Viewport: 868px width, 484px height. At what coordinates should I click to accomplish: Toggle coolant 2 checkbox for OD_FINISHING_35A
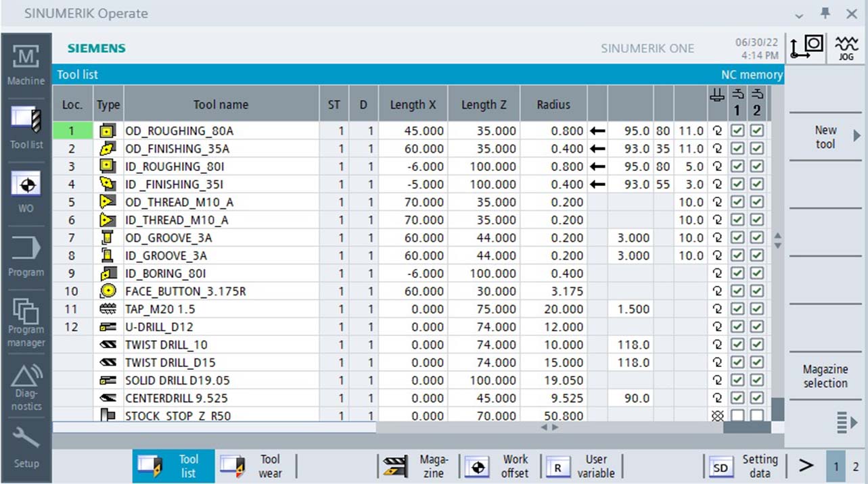(x=756, y=149)
